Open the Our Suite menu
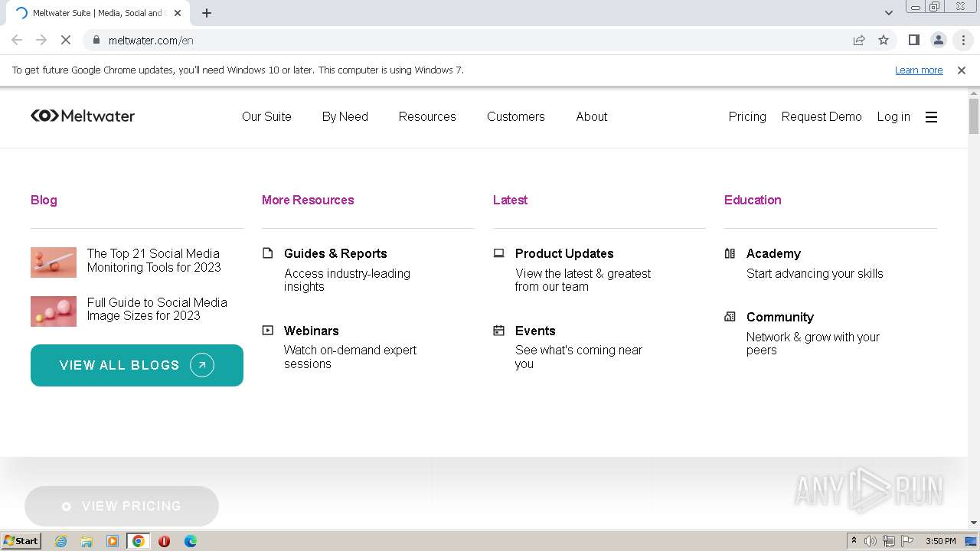Screen dimensions: 980x551 (x=266, y=116)
